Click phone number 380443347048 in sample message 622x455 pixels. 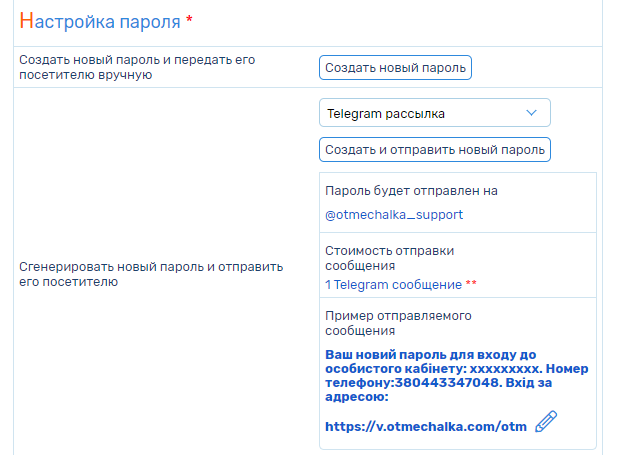[447, 383]
